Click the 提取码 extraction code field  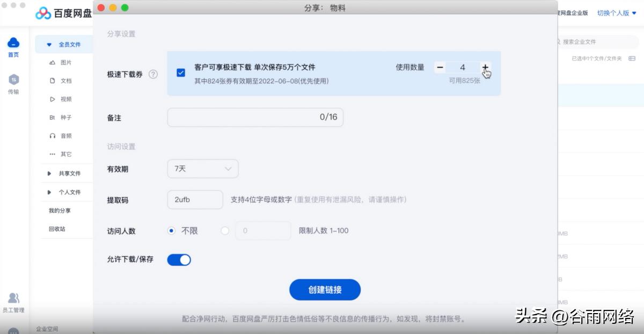click(x=195, y=199)
